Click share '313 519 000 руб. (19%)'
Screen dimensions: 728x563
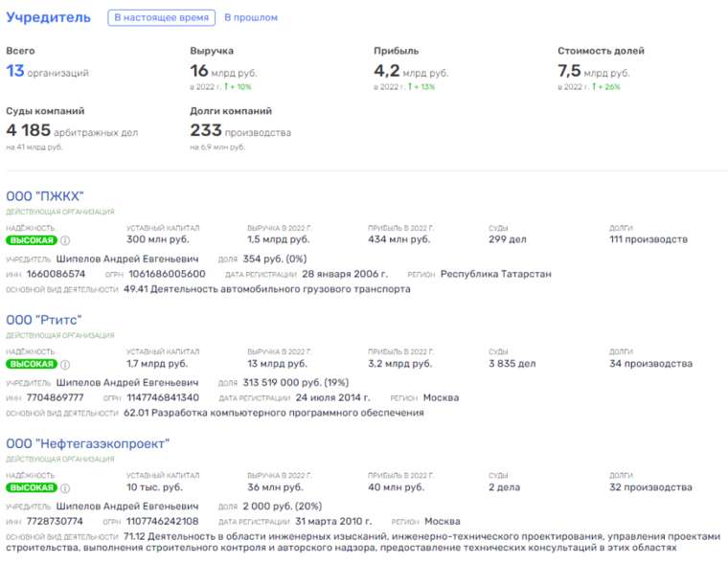[x=295, y=383]
